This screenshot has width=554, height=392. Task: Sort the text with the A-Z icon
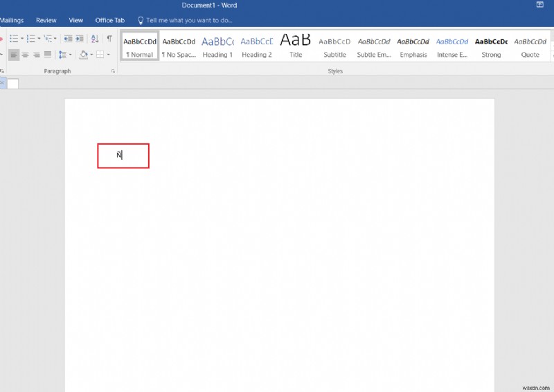pos(95,39)
